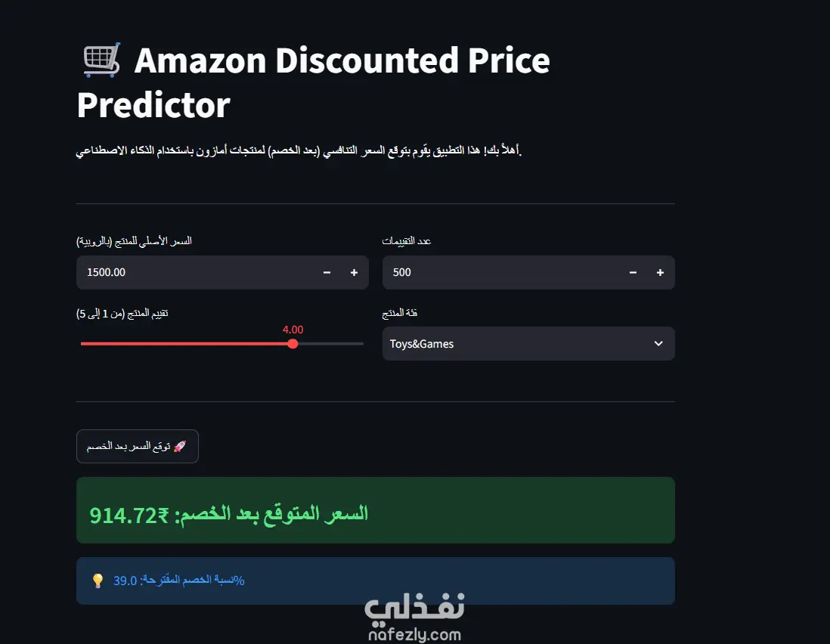Screen dimensions: 830x644
Task: Decrease ratings count with minus icon
Action: [x=633, y=273]
